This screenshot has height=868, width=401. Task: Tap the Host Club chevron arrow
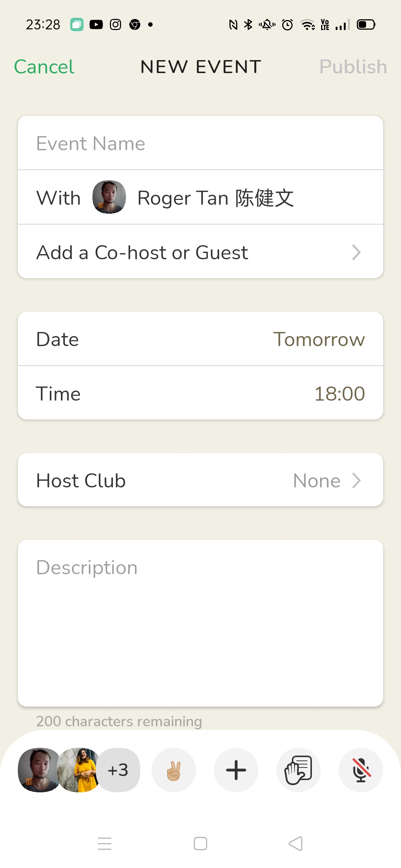(x=356, y=480)
